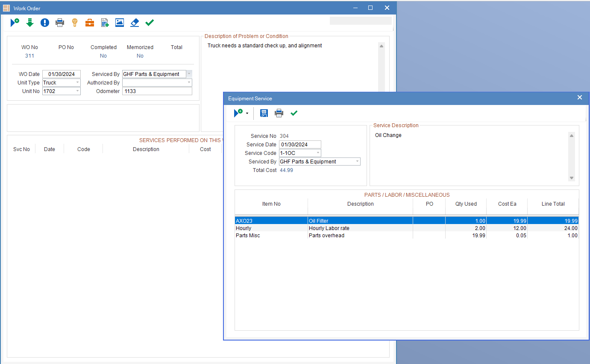Open the Serviced By dropdown in Equipment Service
The image size is (590, 364).
[x=358, y=161]
